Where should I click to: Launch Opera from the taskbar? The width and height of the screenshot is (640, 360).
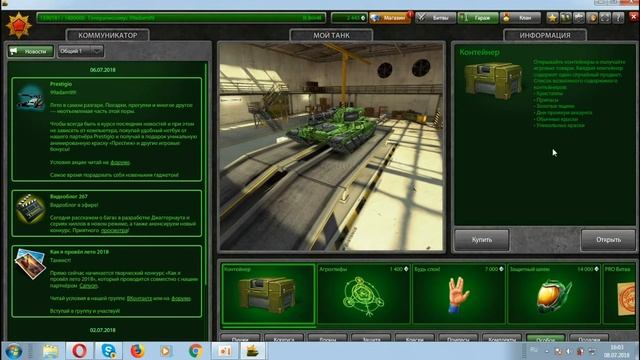pyautogui.click(x=79, y=351)
